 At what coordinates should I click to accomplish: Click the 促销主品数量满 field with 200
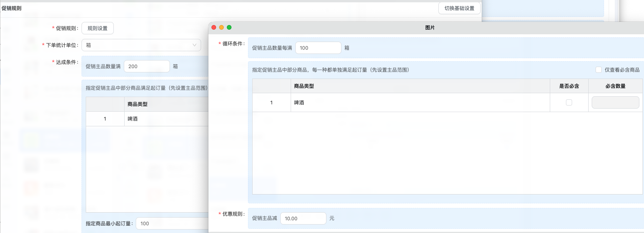click(x=146, y=66)
